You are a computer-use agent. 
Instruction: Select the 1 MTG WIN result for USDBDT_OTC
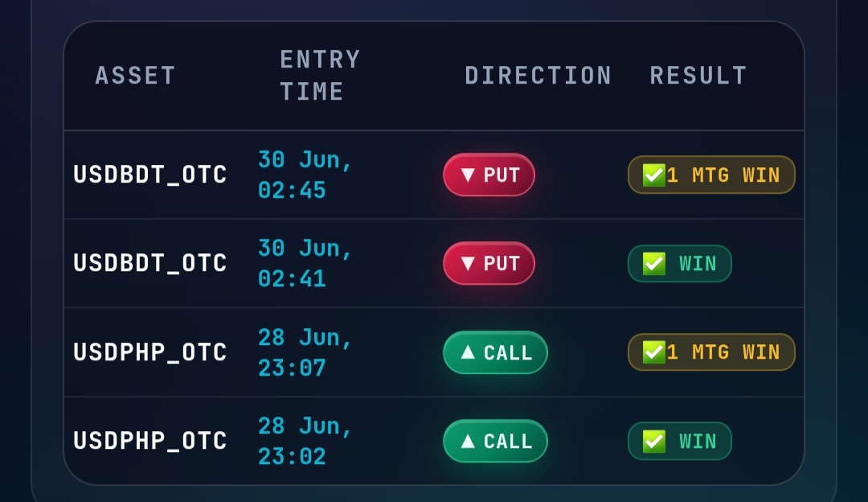pyautogui.click(x=711, y=175)
